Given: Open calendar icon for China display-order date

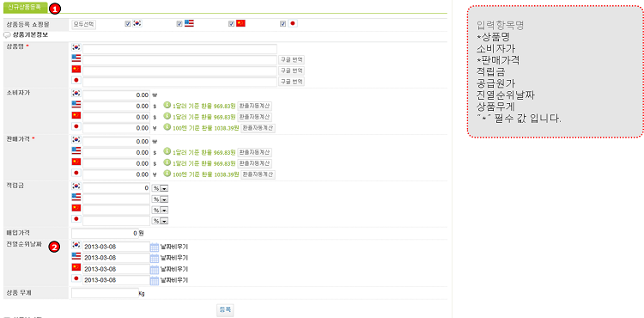Looking at the screenshot, I should point(155,270).
